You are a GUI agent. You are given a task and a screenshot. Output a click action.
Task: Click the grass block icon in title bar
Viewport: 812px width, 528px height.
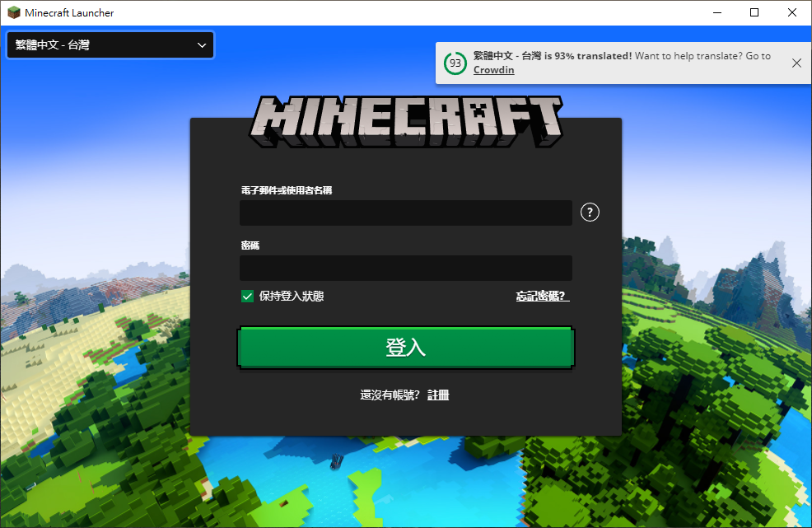pos(13,12)
